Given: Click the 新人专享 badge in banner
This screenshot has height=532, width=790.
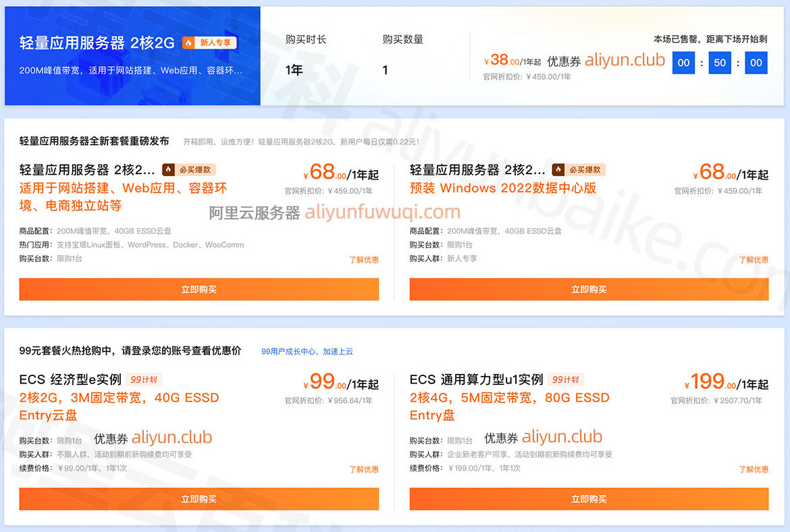Looking at the screenshot, I should click(209, 43).
